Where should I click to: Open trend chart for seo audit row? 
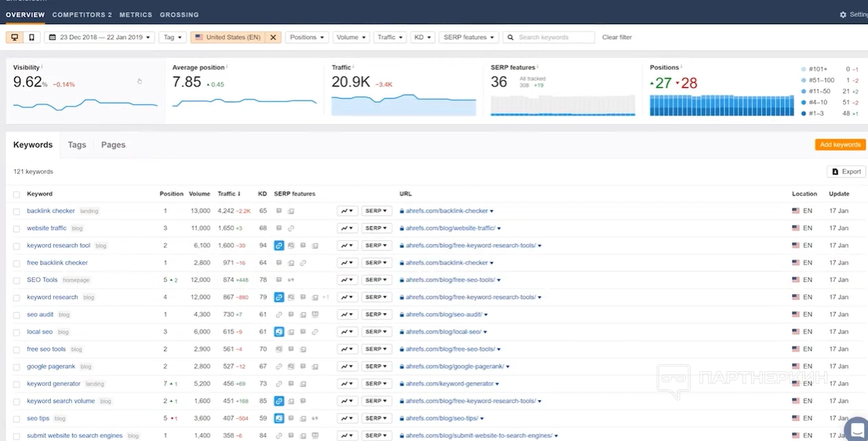point(347,315)
